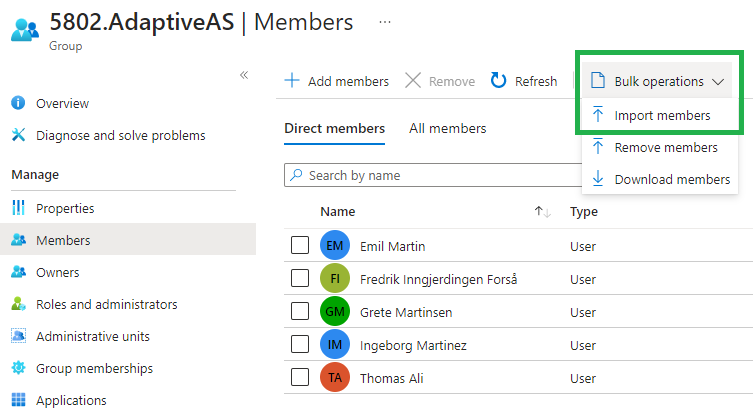Viewport: 753px width, 412px height.
Task: Click the Download members arrow icon
Action: [x=598, y=178]
